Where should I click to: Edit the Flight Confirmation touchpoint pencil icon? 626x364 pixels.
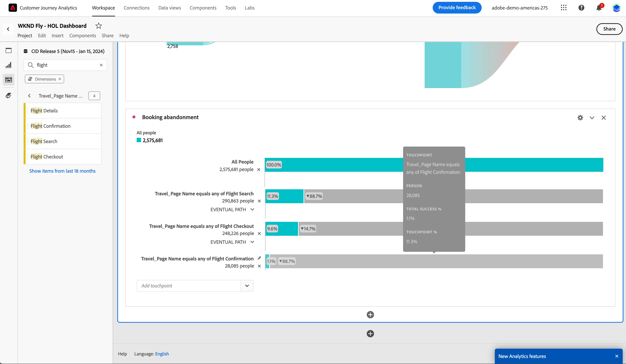259,258
